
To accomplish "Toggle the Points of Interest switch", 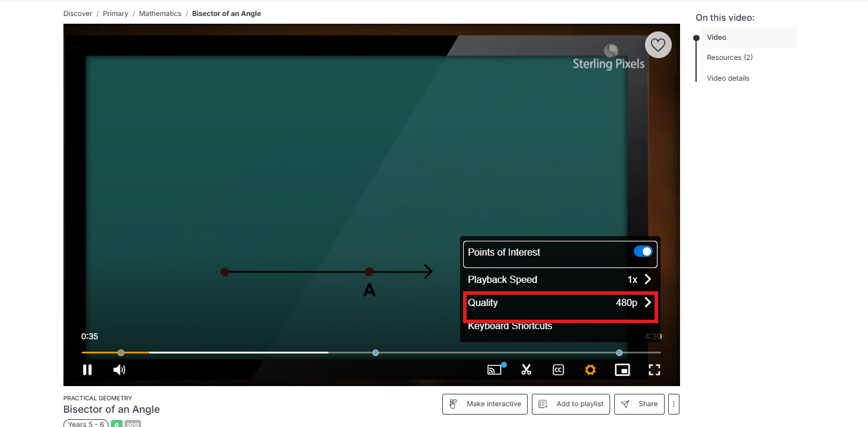I will click(643, 251).
